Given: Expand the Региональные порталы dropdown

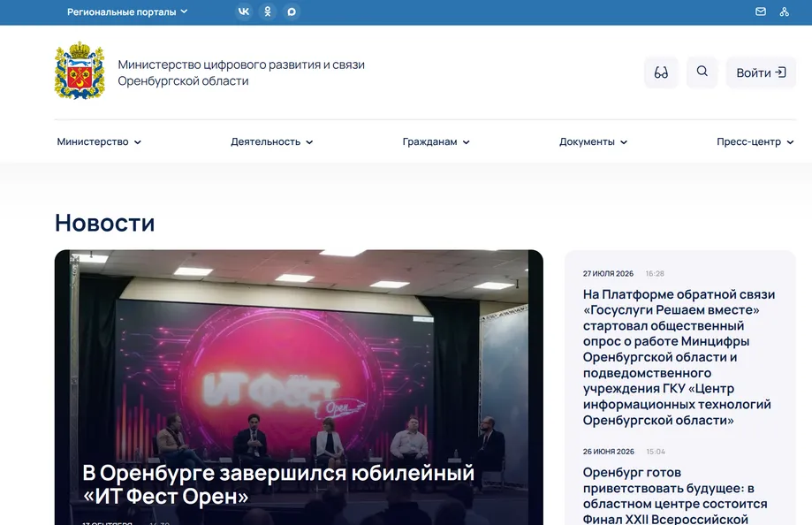Looking at the screenshot, I should coord(127,11).
